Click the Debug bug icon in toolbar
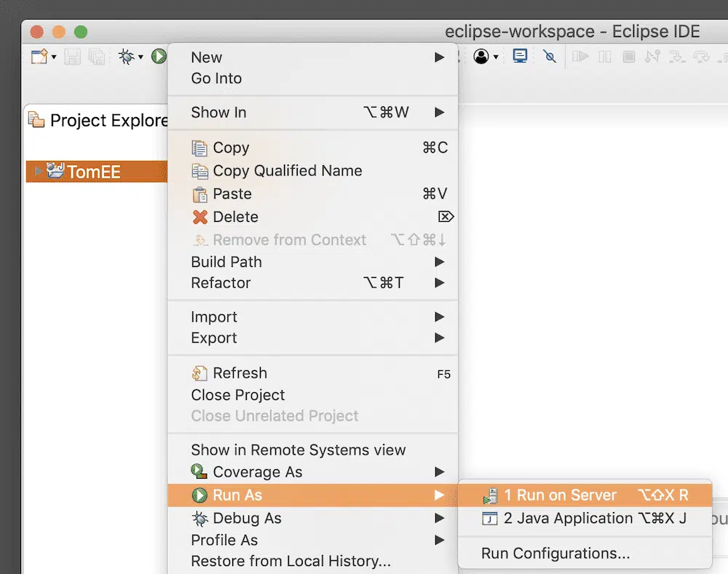The image size is (728, 574). click(x=126, y=57)
